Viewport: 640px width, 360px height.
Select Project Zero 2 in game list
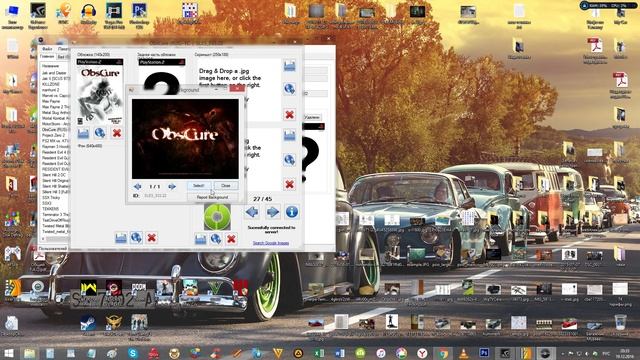click(53, 135)
